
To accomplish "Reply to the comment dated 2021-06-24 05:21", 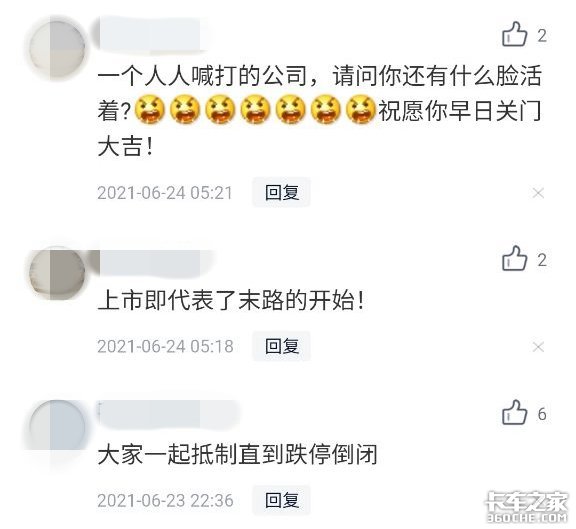I will (282, 192).
